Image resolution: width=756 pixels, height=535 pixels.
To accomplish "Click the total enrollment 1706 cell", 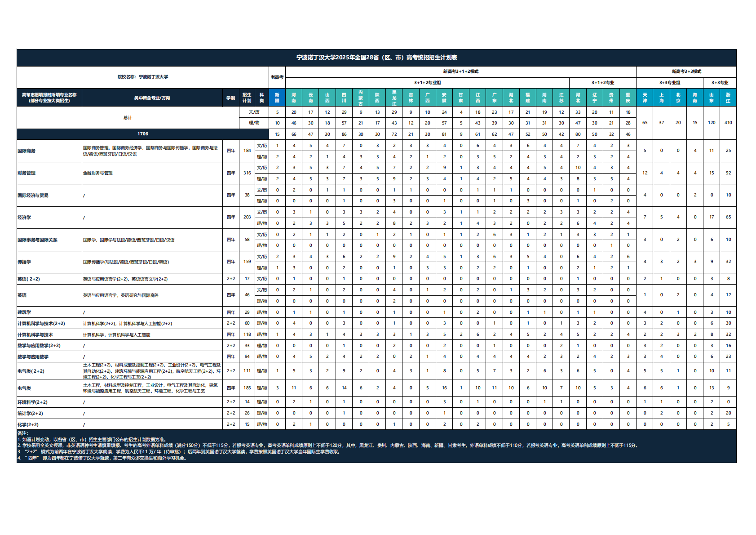I will click(x=142, y=134).
